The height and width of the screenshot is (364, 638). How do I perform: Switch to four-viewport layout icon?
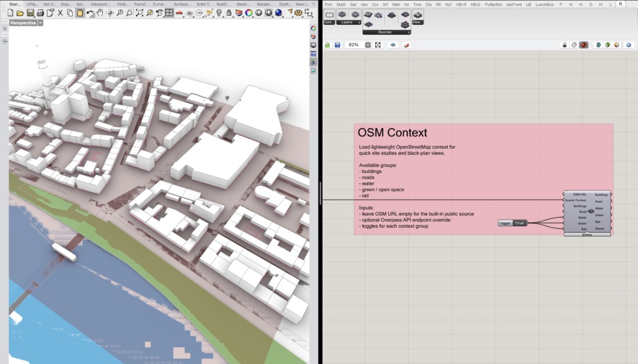[x=169, y=13]
